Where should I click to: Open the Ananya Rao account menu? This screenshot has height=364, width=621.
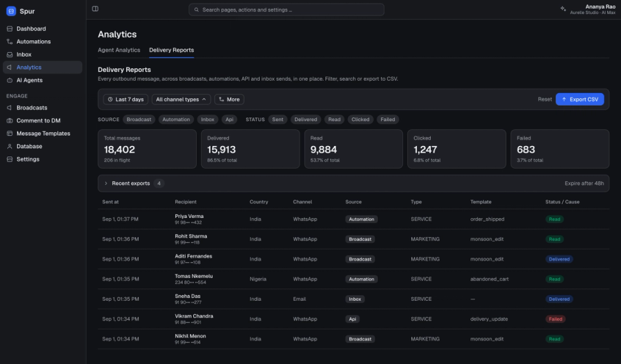pyautogui.click(x=592, y=10)
